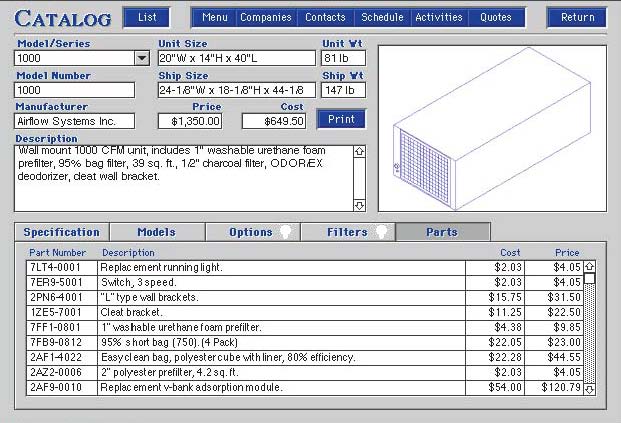Go to Companies section
The width and height of the screenshot is (621, 423).
pos(266,17)
